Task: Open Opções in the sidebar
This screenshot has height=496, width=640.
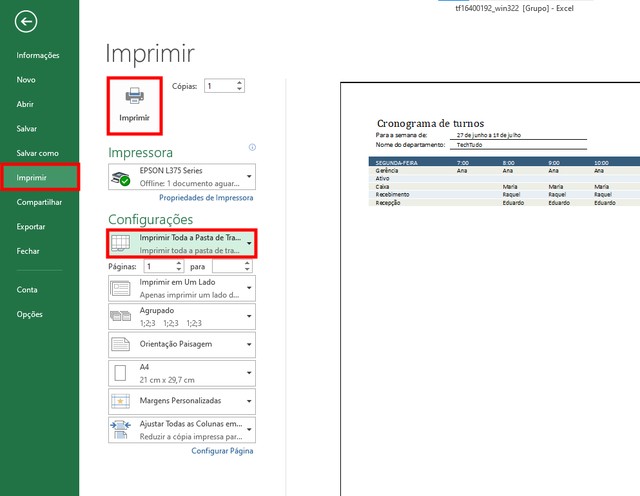Action: pos(29,314)
